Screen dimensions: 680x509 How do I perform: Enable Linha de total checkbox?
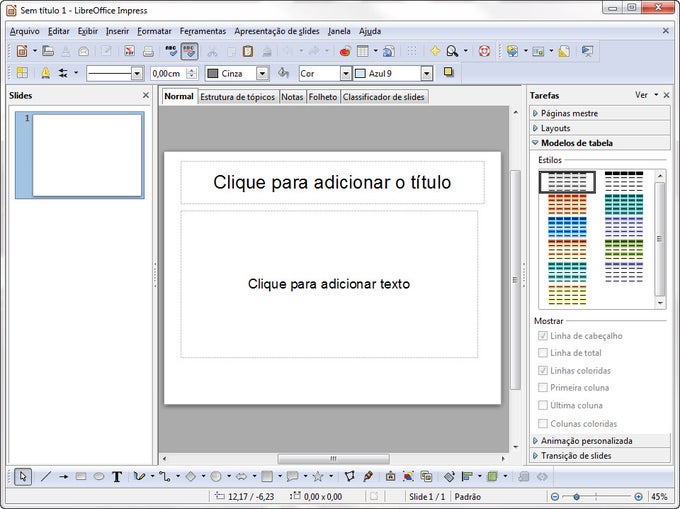point(543,353)
